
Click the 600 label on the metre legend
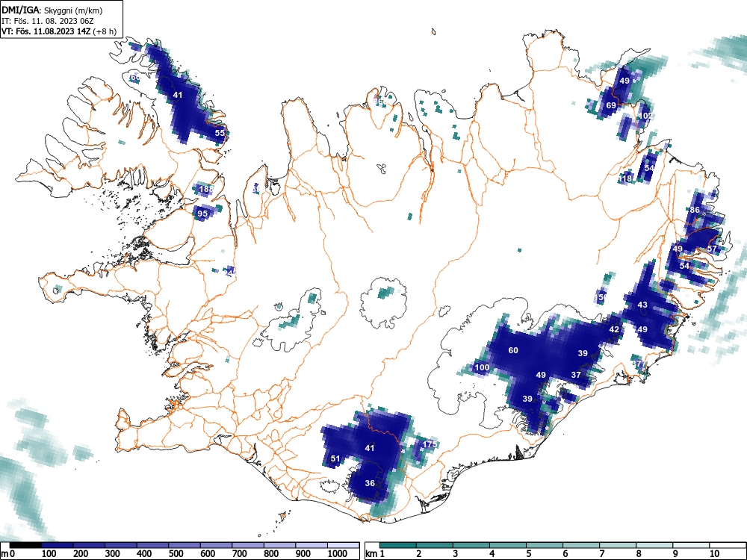[x=208, y=553]
